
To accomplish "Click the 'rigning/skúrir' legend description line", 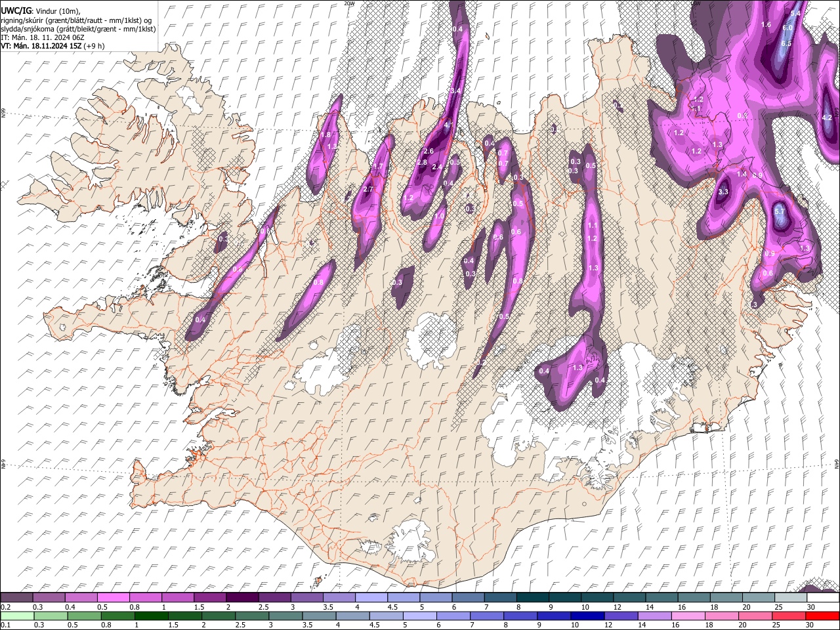I will click(77, 20).
